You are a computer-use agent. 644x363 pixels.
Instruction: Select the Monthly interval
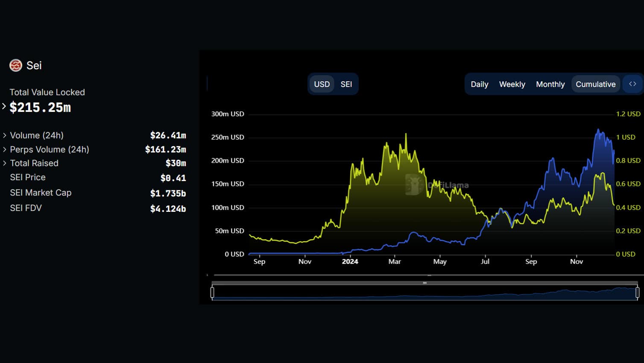(x=550, y=84)
